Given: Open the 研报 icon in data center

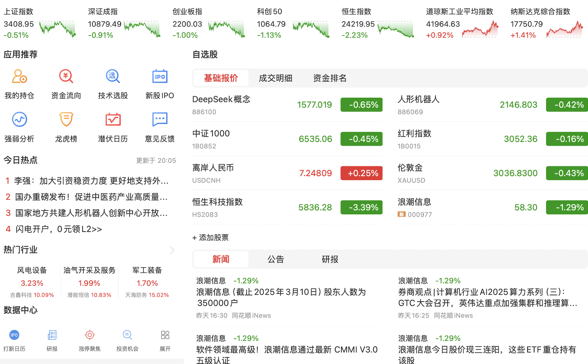Looking at the screenshot, I should [52, 335].
